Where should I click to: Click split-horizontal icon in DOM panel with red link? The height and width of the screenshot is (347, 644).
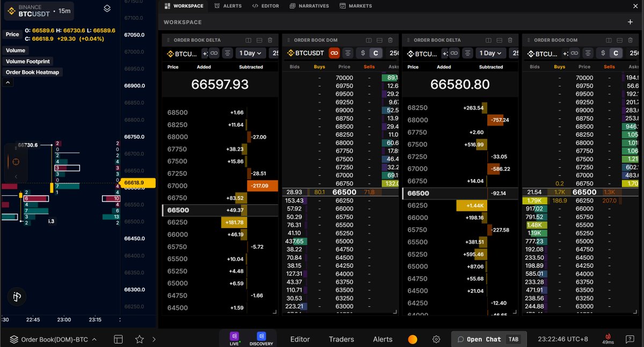point(379,40)
